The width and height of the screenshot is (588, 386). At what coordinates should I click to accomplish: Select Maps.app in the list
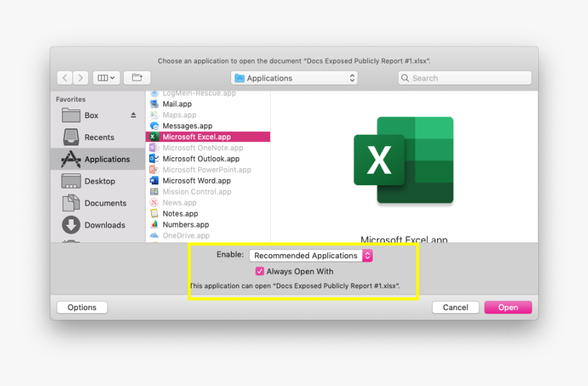pyautogui.click(x=208, y=115)
